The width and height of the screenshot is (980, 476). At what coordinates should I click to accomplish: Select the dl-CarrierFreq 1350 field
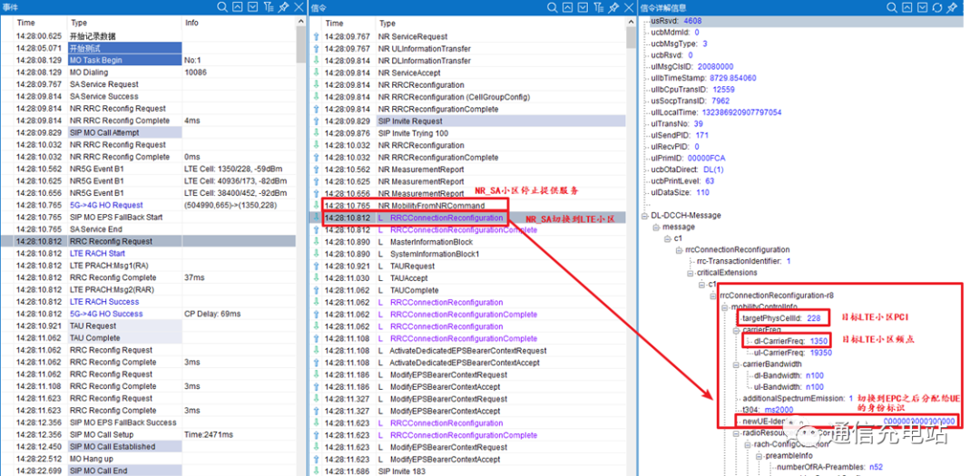pos(789,341)
